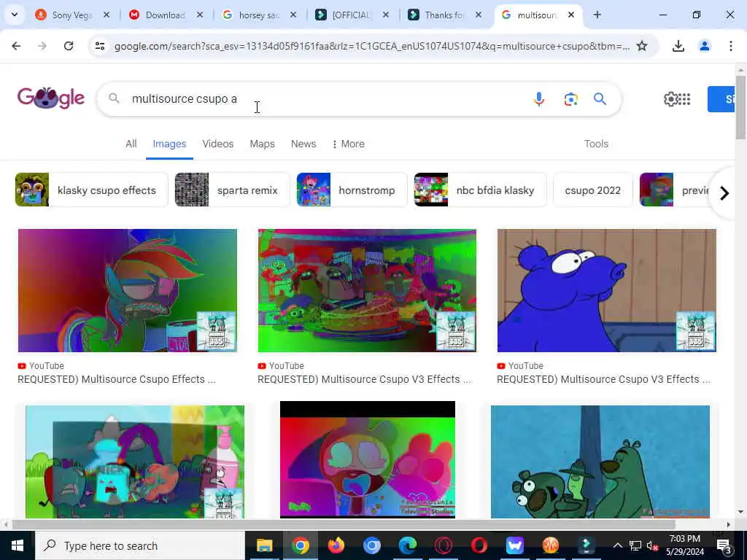Open the green bears image result
747x560 pixels.
pos(600,462)
